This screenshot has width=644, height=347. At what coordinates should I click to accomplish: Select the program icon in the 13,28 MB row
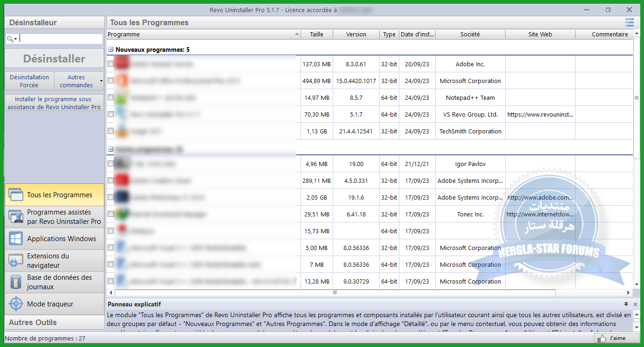[x=121, y=281]
